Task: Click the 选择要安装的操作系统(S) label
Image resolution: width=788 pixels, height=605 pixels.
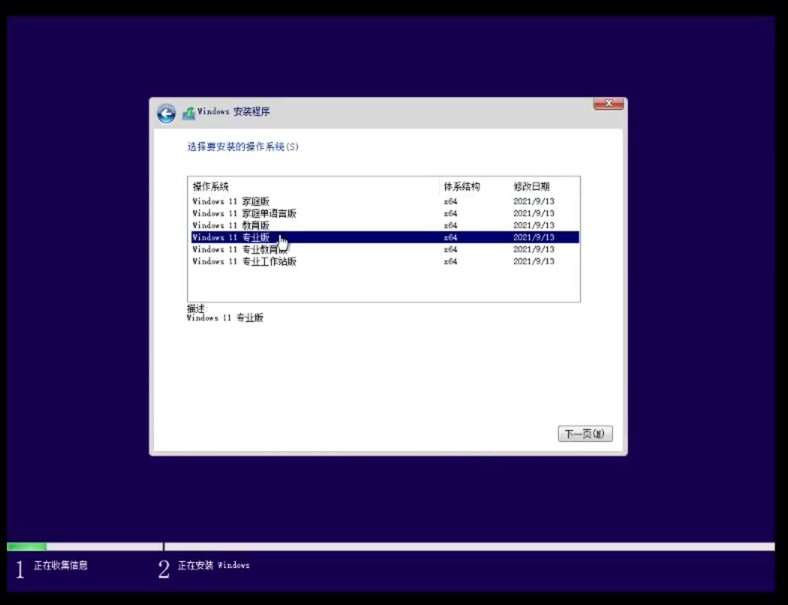Action: 243,147
